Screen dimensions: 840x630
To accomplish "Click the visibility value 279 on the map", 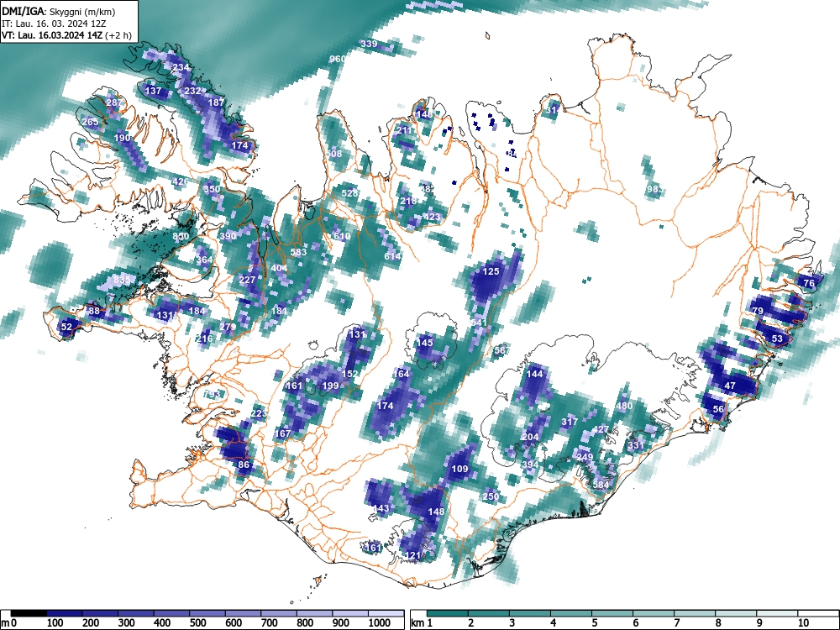I will tap(228, 327).
